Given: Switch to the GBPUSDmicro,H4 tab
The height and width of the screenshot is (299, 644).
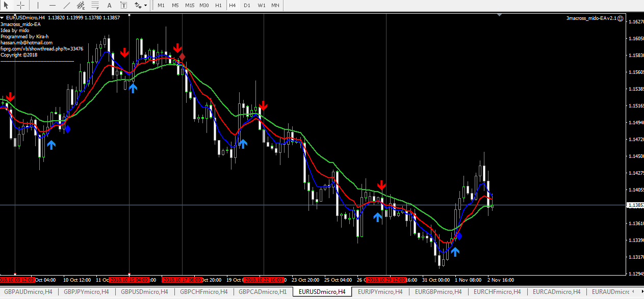Looking at the screenshot, I should 144,292.
